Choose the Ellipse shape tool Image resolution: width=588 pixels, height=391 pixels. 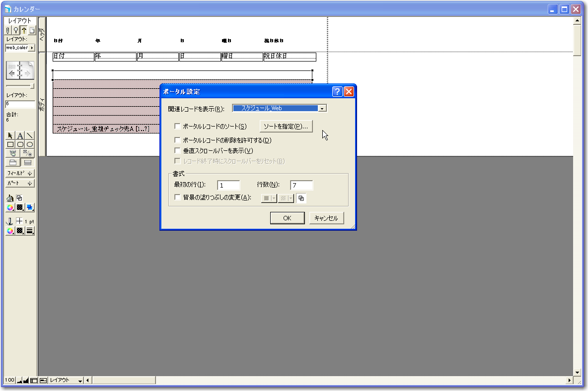[x=29, y=144]
